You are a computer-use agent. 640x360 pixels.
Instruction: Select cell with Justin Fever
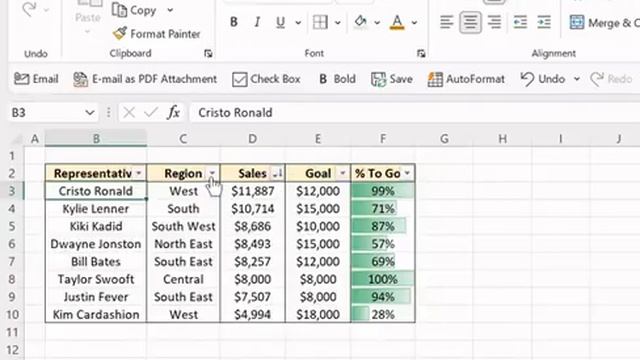tap(96, 297)
